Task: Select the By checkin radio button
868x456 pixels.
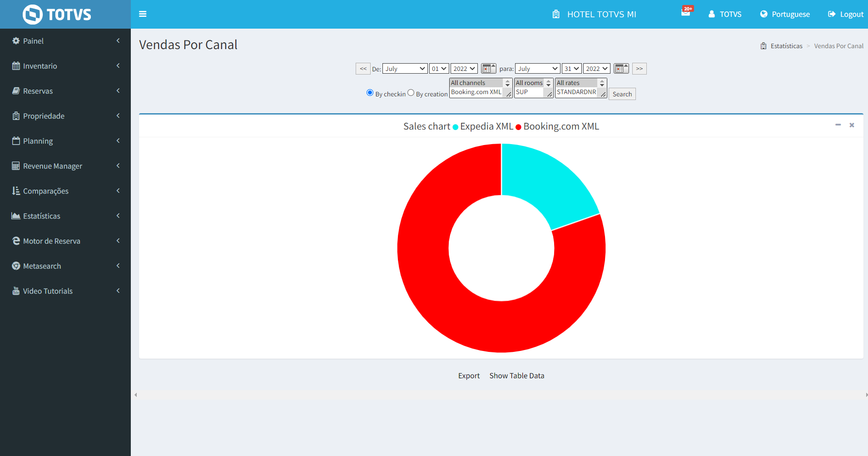Action: (x=370, y=93)
